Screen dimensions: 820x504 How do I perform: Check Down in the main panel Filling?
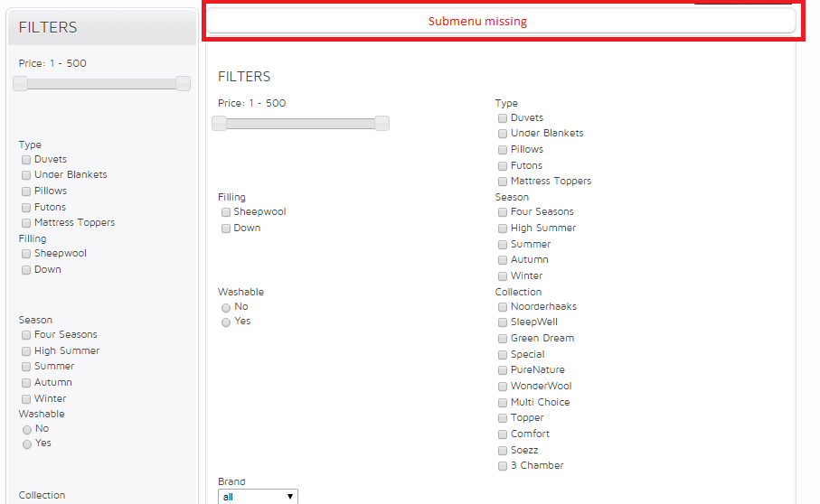pyautogui.click(x=226, y=229)
